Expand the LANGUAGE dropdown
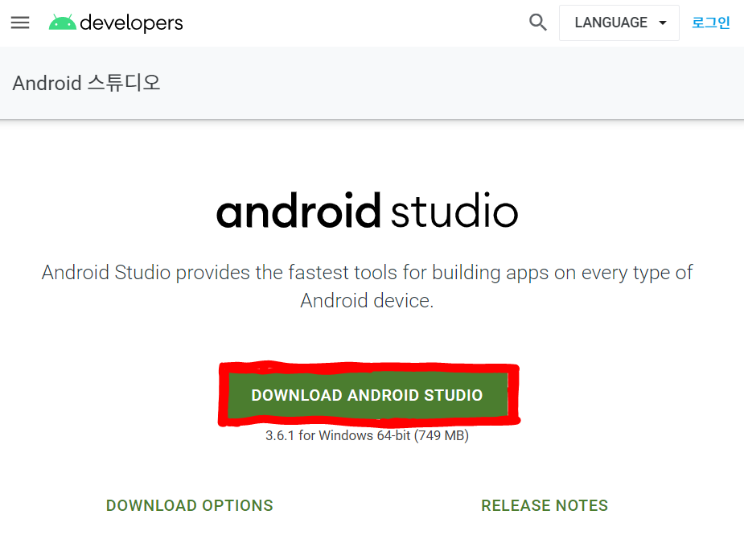The image size is (744, 560). [619, 23]
